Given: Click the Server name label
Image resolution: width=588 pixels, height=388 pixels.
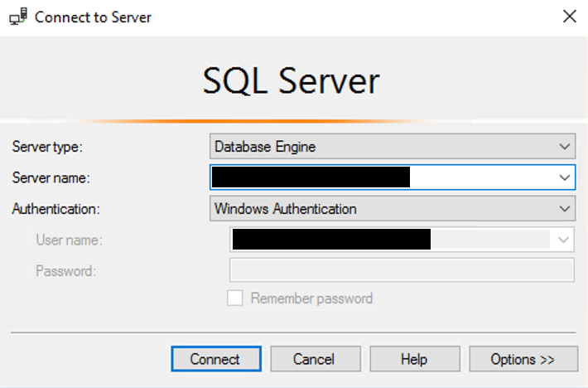Looking at the screenshot, I should tap(51, 178).
